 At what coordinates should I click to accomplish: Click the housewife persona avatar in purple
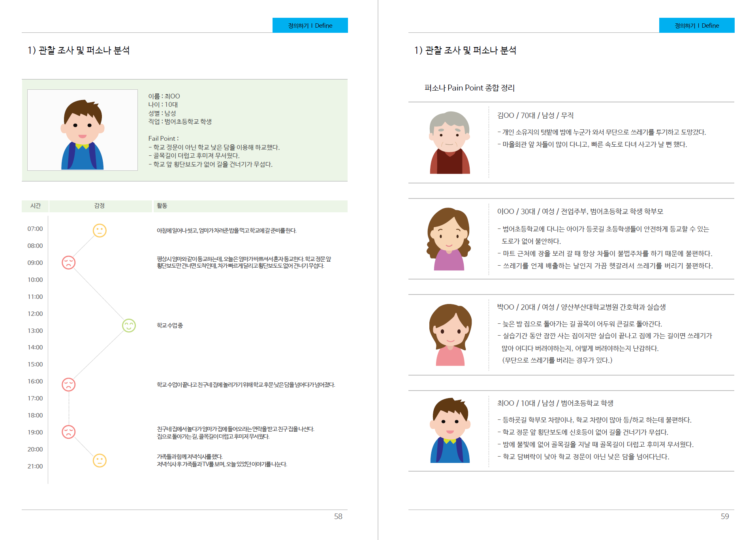click(449, 239)
